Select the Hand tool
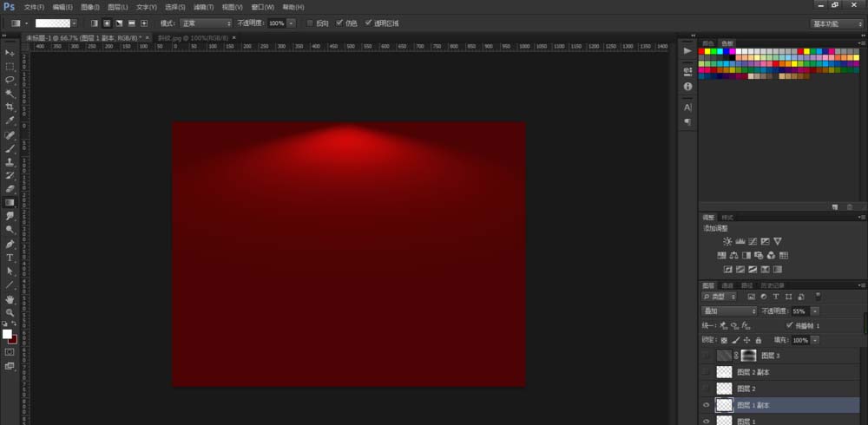 click(10, 299)
